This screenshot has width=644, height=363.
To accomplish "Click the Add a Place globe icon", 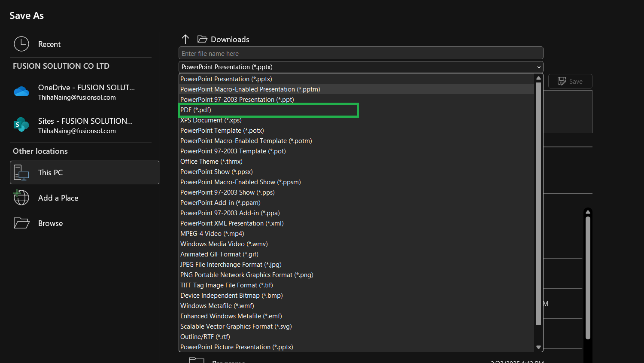I will tap(21, 198).
